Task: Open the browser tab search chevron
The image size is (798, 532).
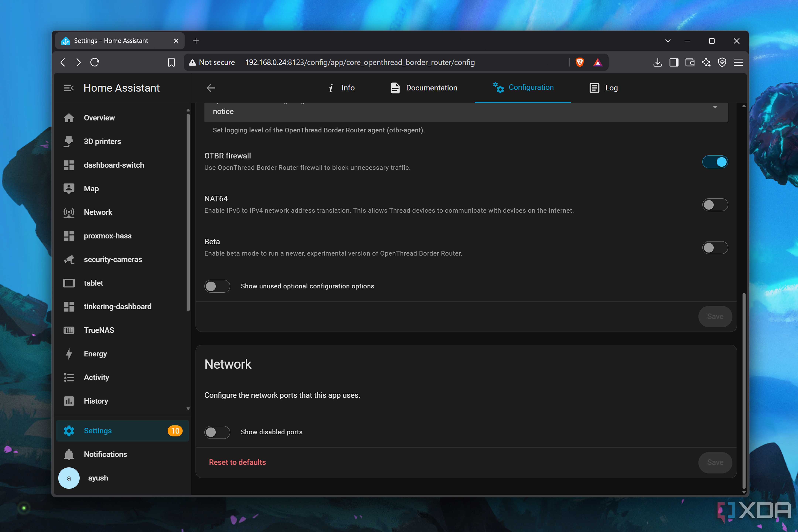Action: click(x=668, y=41)
